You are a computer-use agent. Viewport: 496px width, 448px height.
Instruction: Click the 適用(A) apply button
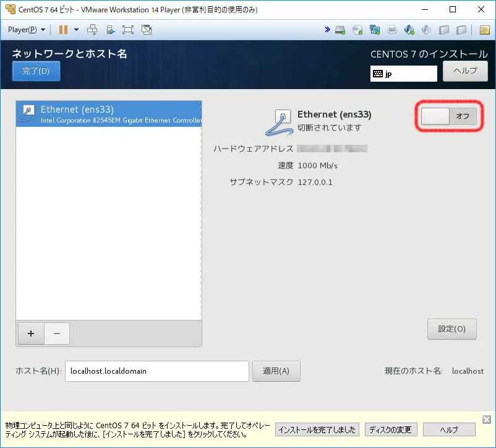(276, 371)
